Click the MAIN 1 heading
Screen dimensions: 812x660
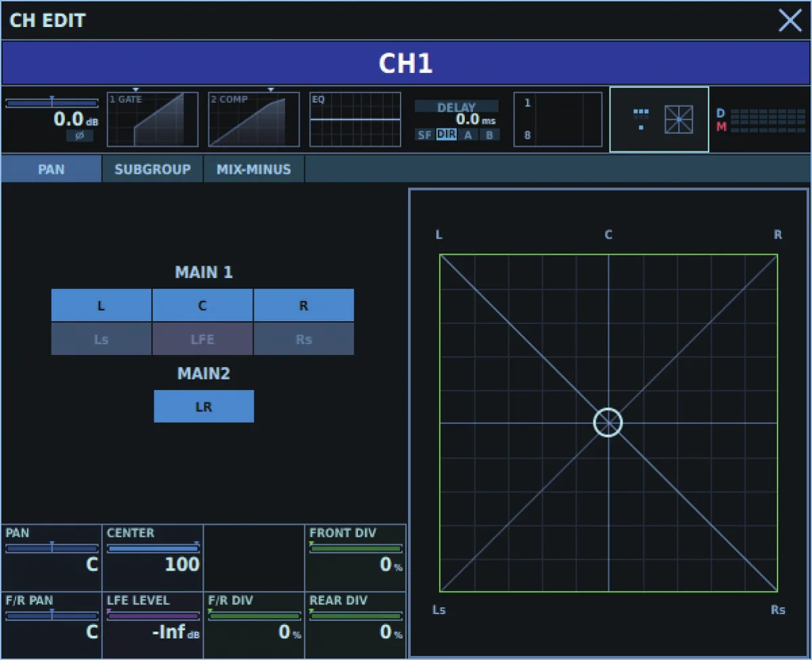click(x=204, y=273)
